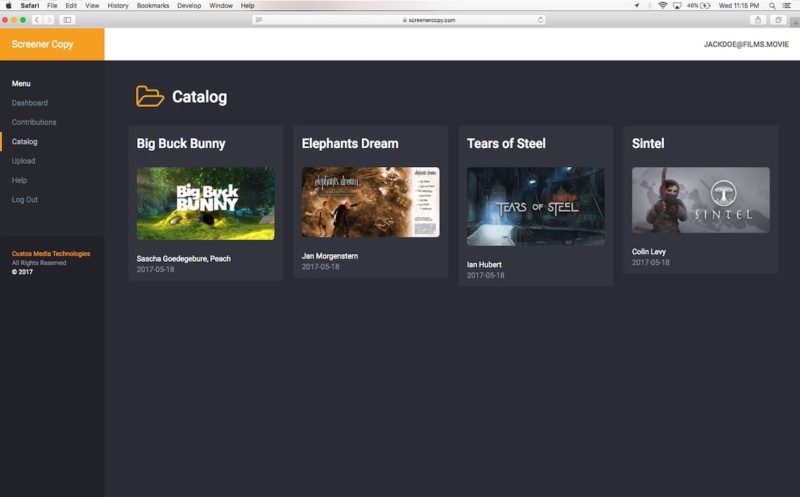Click the page reload icon
This screenshot has height=497, width=800.
[540, 20]
